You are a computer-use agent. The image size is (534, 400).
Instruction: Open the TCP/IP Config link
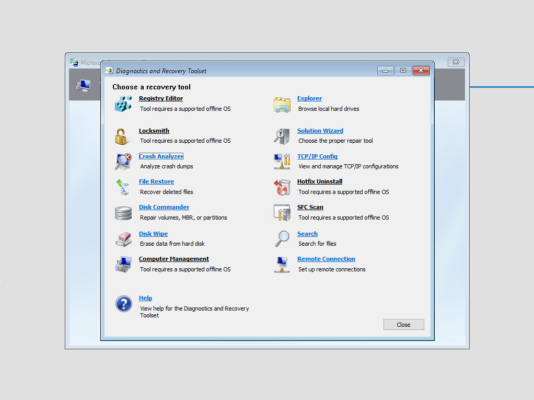[317, 156]
